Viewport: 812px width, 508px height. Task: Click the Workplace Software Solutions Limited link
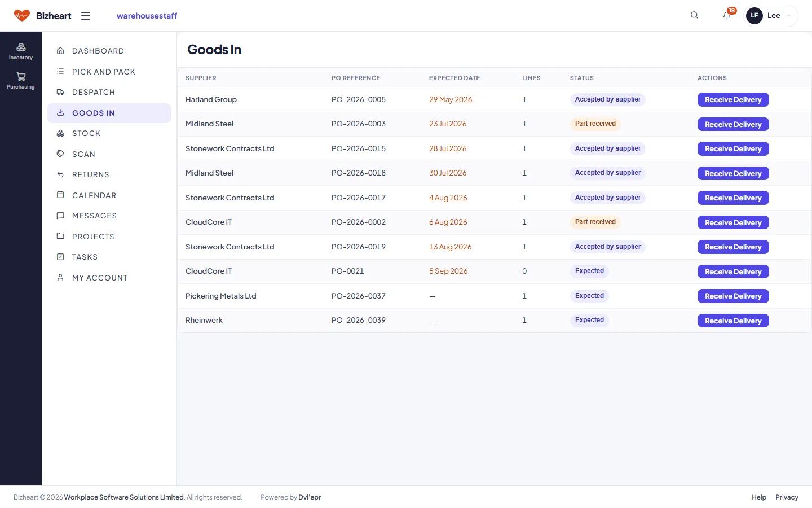tap(124, 497)
